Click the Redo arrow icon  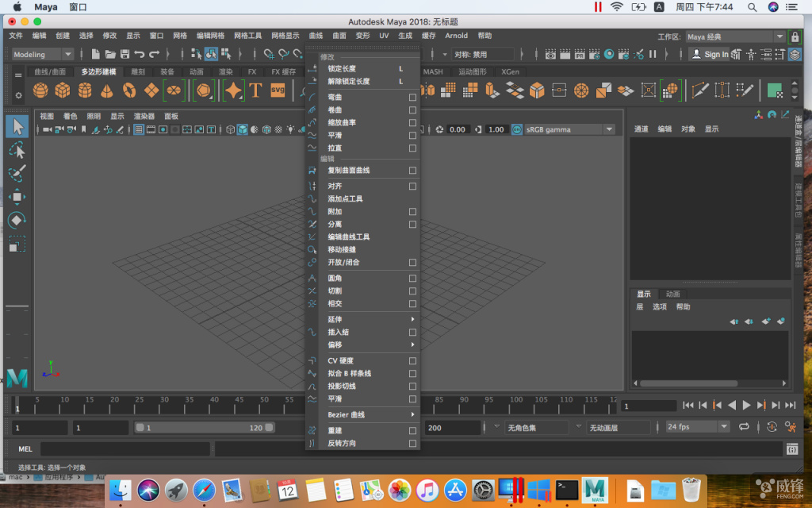pyautogui.click(x=155, y=54)
